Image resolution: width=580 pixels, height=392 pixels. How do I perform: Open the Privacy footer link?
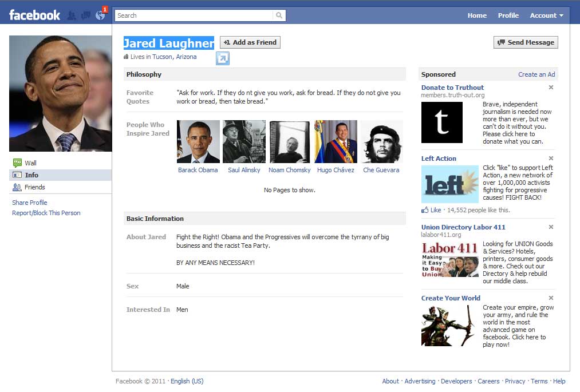tap(515, 381)
